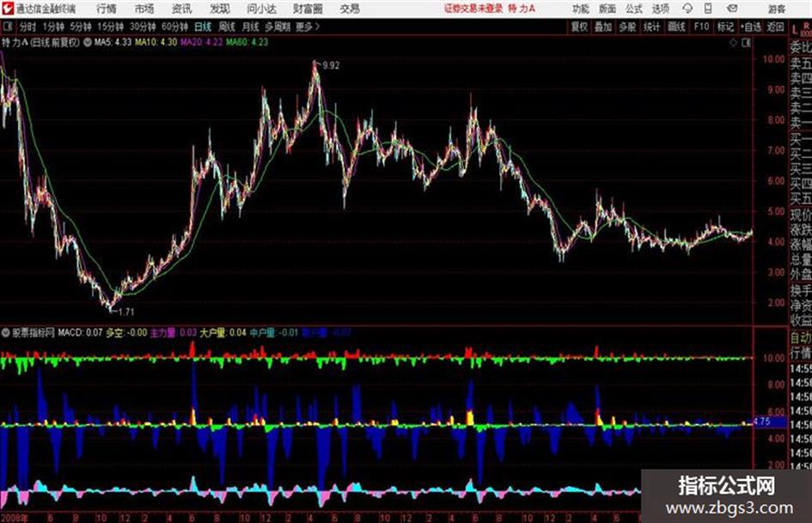Switch to the 15分钟 period tab

[111, 27]
